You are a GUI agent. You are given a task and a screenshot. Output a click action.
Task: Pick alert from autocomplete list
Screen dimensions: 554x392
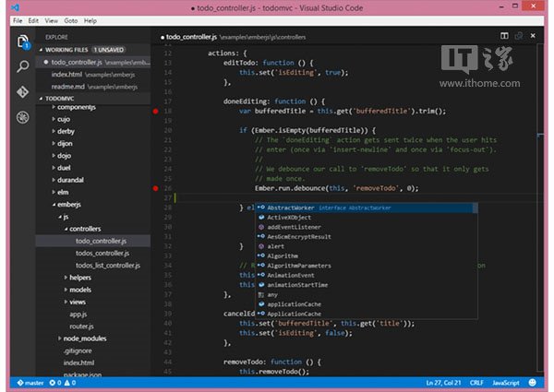pos(367,246)
